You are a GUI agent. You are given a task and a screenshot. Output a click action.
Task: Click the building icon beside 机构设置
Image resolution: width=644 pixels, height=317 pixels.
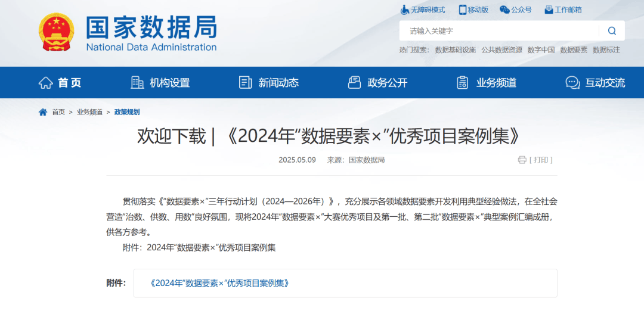click(x=137, y=83)
